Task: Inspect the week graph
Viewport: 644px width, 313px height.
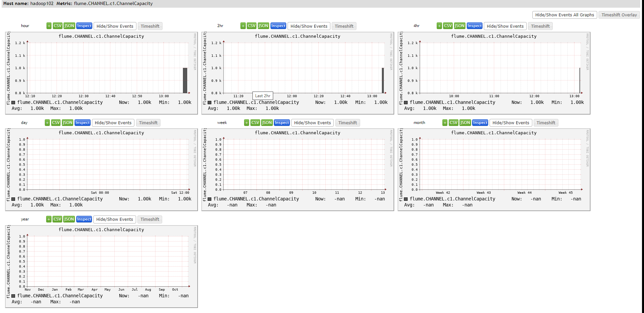Action: (282, 123)
